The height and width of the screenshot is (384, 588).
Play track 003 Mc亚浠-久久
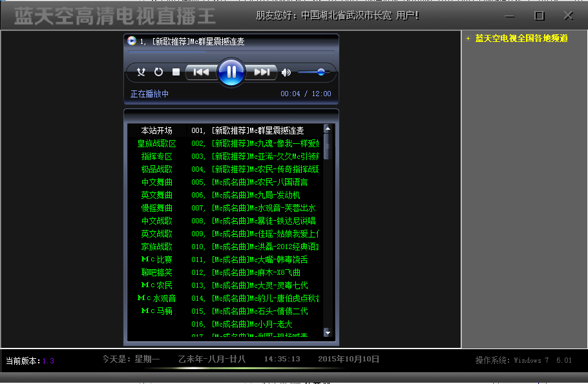(255, 156)
